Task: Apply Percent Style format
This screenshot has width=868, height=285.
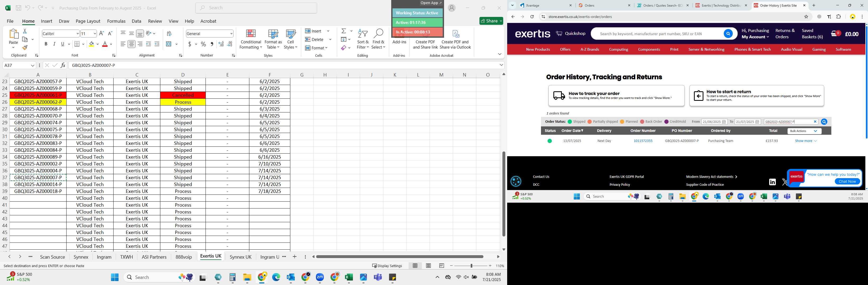Action: coord(203,44)
